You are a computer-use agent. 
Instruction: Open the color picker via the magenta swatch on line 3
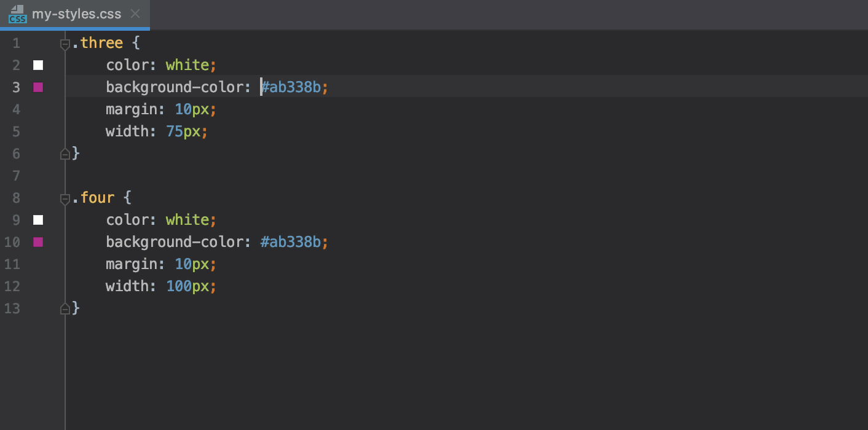pyautogui.click(x=38, y=87)
